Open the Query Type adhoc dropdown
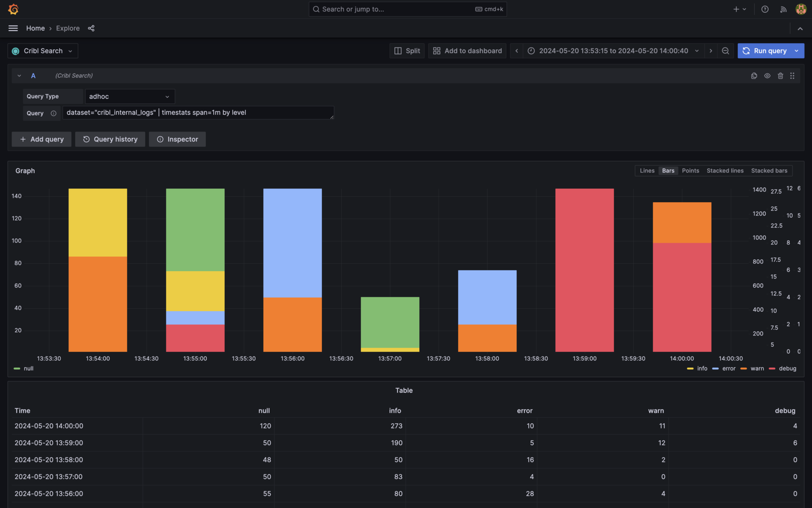The image size is (812, 508). point(130,96)
